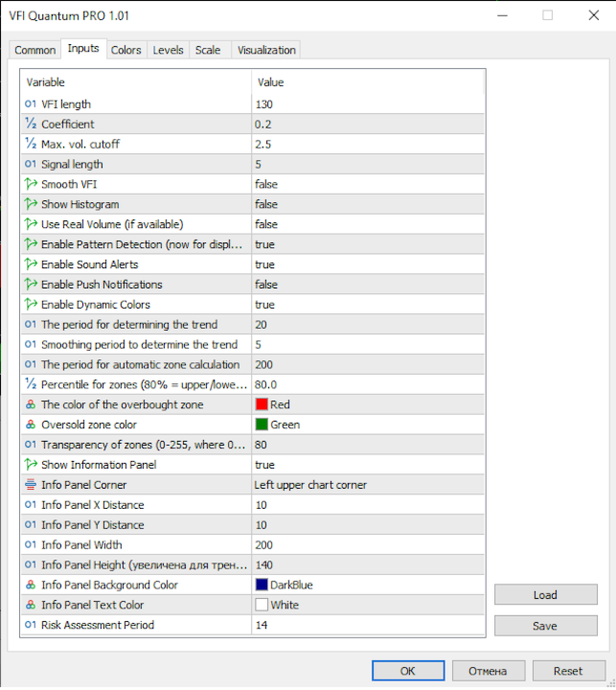616x690 pixels.
Task: Click the enum list icon beside Info Panel Corner
Action: pos(31,485)
